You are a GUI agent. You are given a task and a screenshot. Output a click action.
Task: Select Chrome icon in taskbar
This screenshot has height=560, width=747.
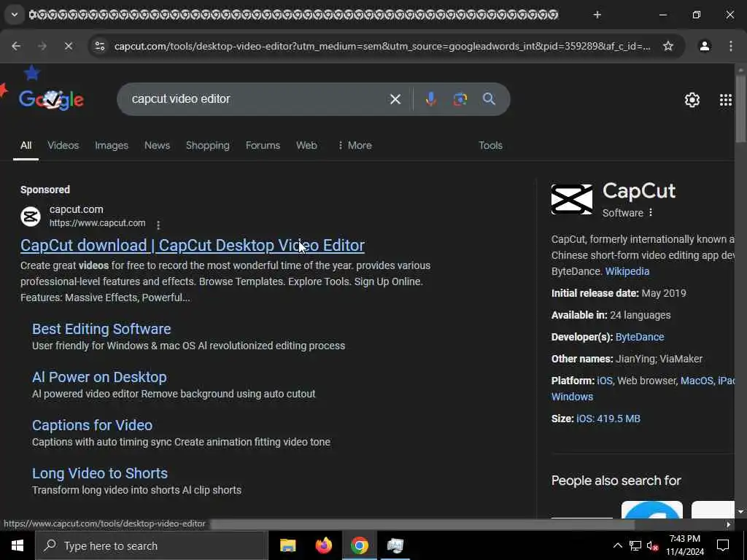coord(360,545)
